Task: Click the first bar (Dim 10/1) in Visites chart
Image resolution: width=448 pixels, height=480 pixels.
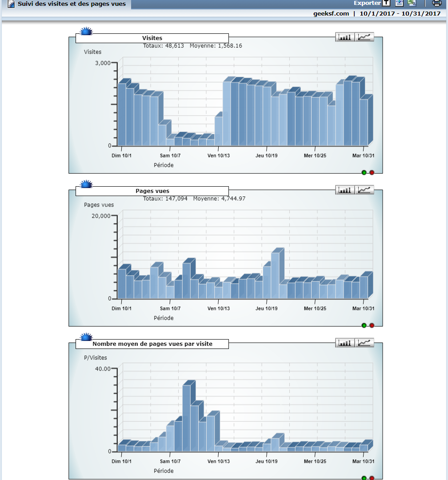Action: click(x=122, y=115)
